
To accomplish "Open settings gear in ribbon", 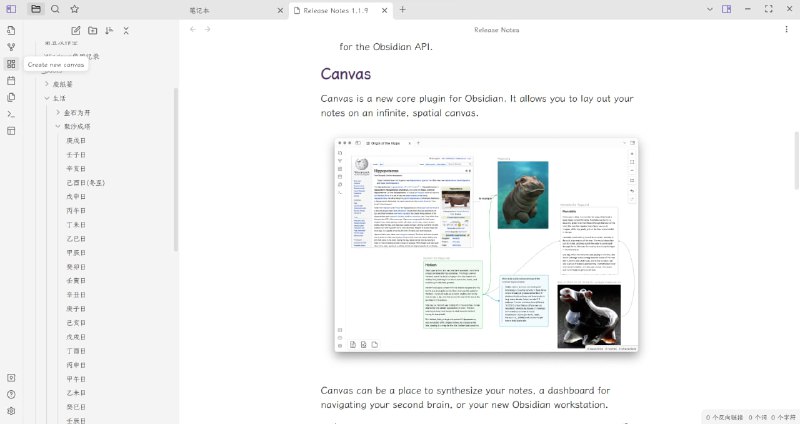I will pyautogui.click(x=11, y=411).
